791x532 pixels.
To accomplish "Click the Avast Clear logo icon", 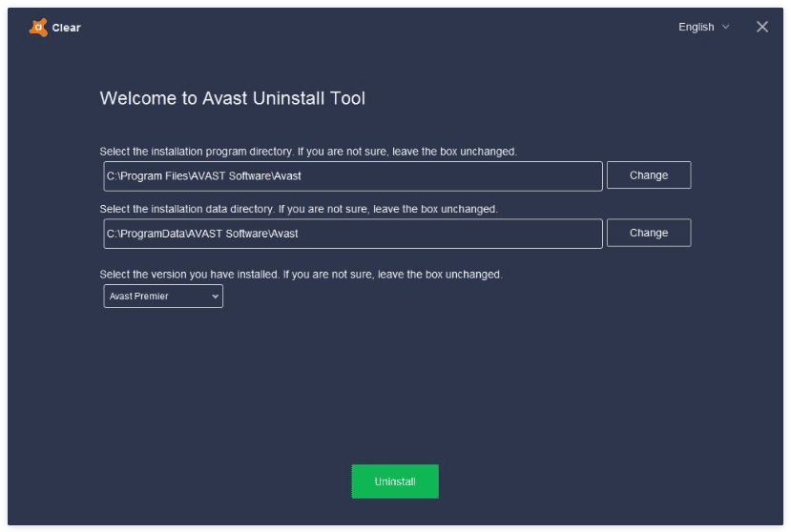I will [x=38, y=28].
